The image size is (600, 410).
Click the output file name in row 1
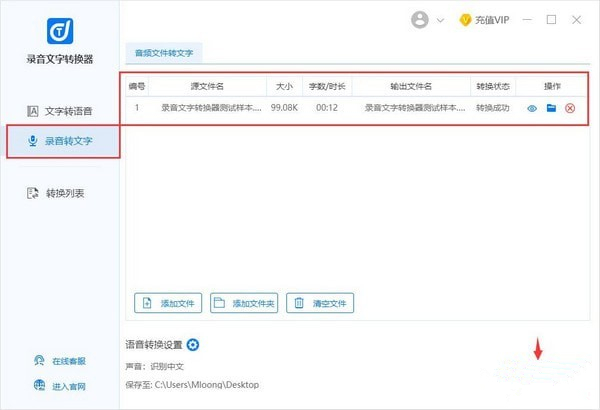coord(415,108)
